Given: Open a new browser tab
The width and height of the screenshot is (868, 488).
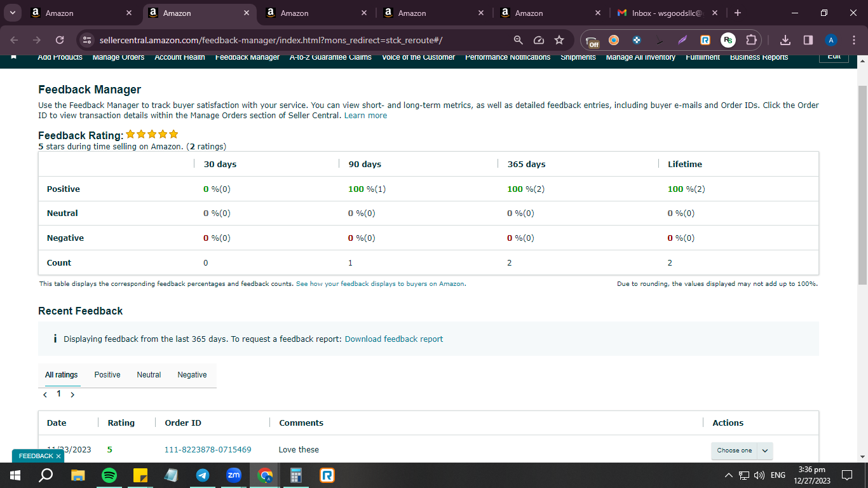Looking at the screenshot, I should coord(737,13).
